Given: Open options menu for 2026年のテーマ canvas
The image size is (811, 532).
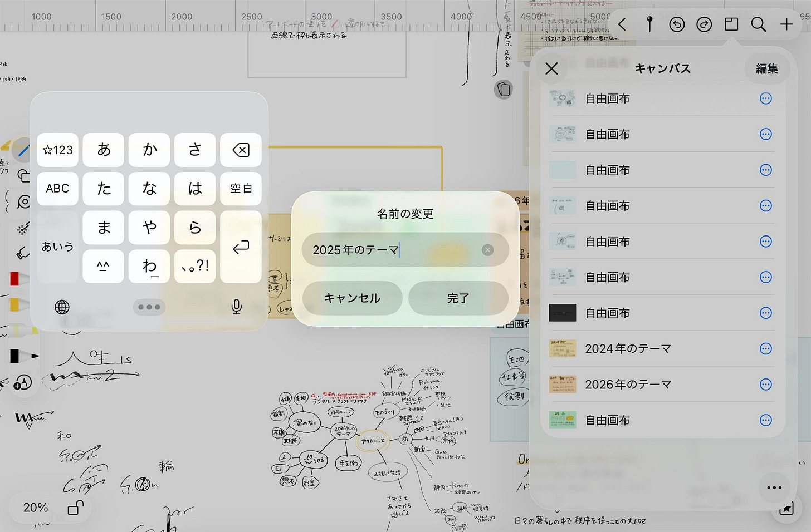Looking at the screenshot, I should coord(766,384).
